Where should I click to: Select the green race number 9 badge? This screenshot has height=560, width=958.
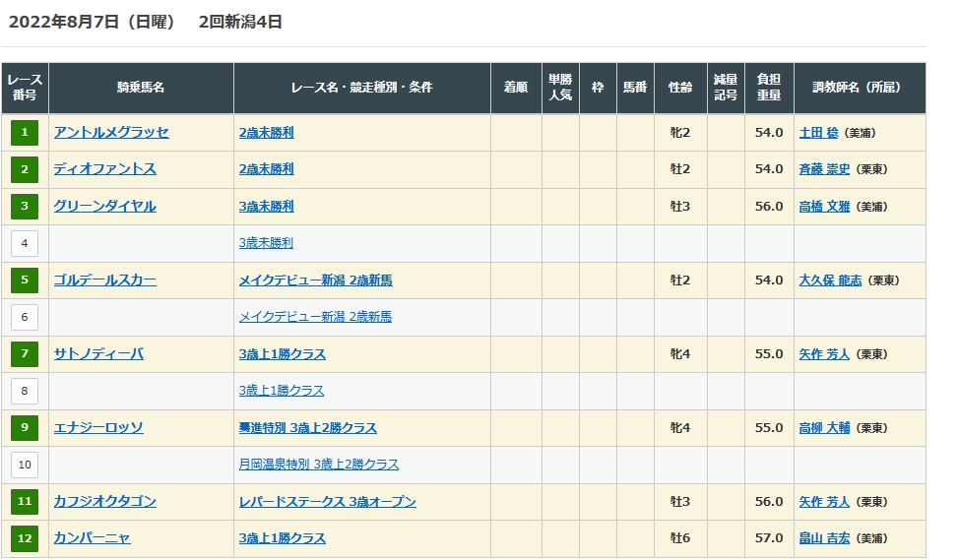point(25,428)
